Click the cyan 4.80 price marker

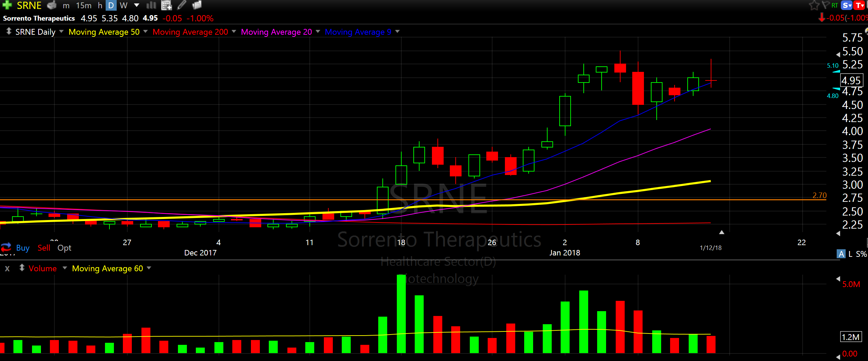point(833,96)
